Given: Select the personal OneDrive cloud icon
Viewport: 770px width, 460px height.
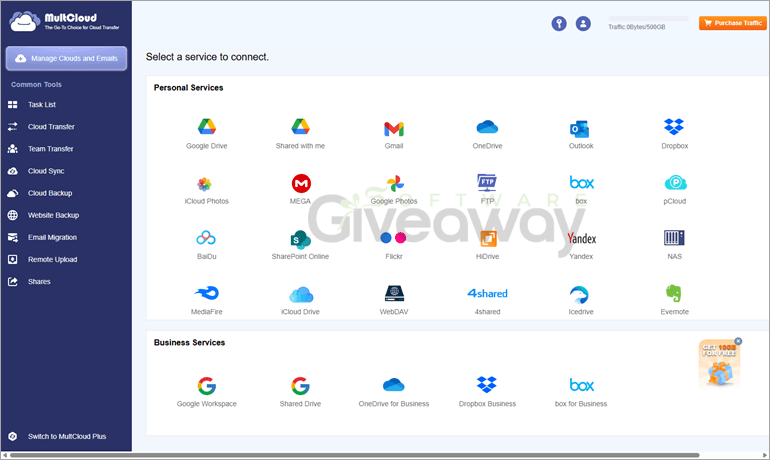Looking at the screenshot, I should click(x=487, y=127).
